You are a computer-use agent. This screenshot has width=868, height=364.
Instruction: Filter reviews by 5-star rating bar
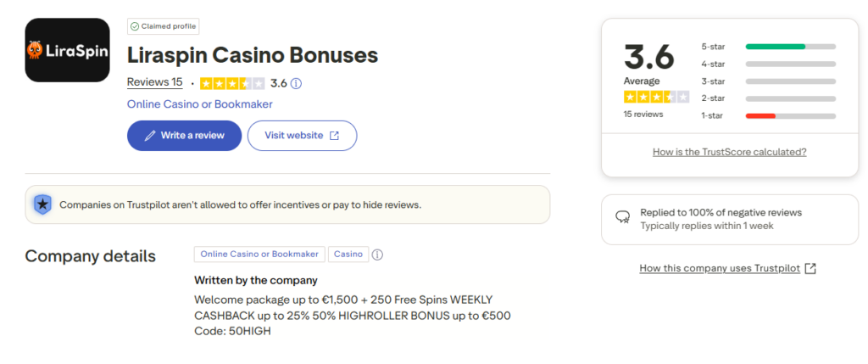[790, 47]
